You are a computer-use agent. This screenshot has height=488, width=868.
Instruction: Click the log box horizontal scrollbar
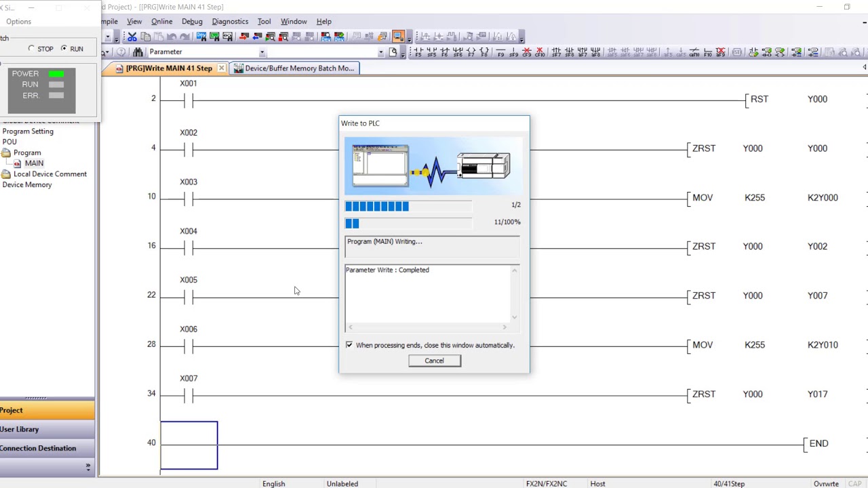click(427, 327)
